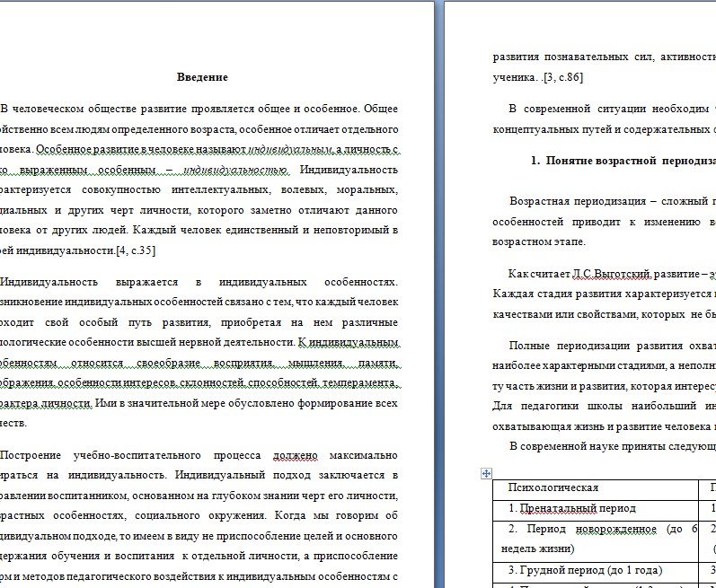The image size is (716, 588).
Task: Click the words 'Для педагогики школы наибольший'
Action: [x=595, y=406]
